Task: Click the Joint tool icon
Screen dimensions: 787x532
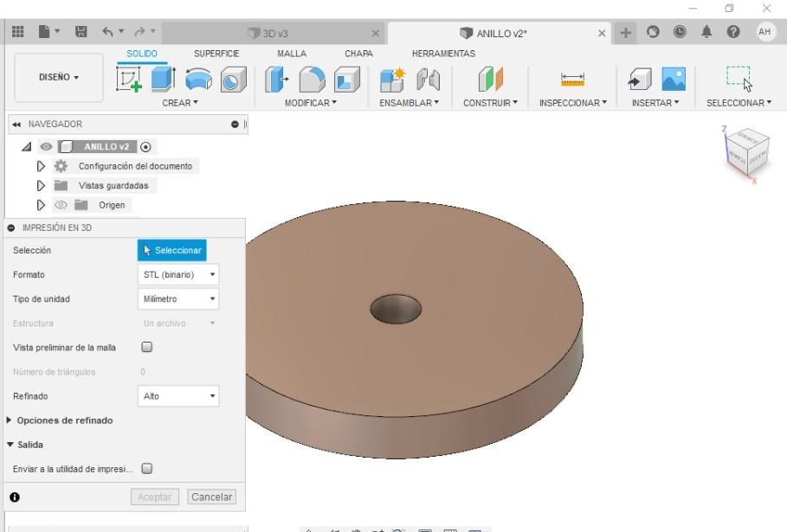Action: coord(429,80)
